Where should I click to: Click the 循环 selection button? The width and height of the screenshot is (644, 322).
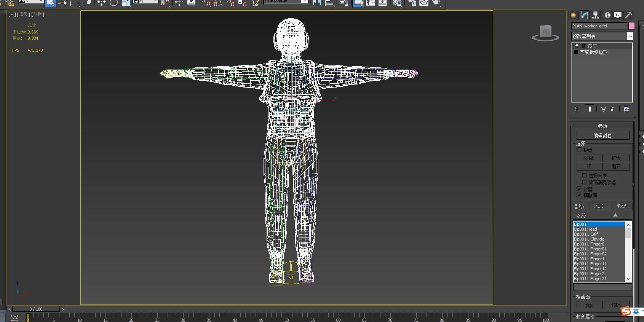(x=616, y=167)
